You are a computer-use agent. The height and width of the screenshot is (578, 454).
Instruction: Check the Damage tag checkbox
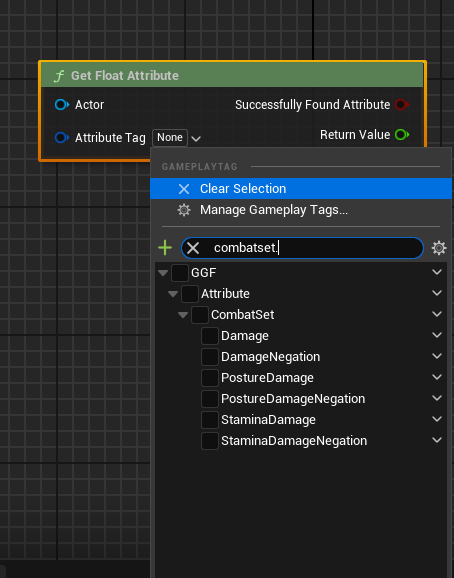coord(210,336)
